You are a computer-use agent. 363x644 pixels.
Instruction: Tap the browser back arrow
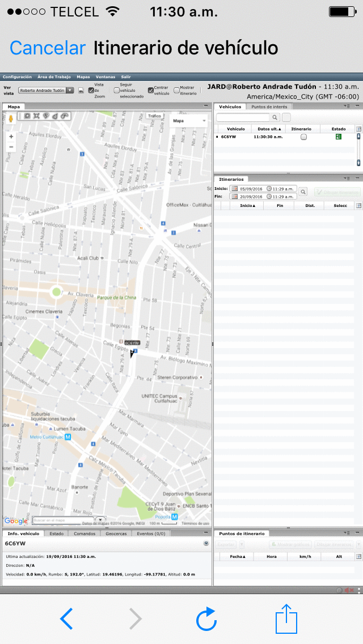coord(66,618)
